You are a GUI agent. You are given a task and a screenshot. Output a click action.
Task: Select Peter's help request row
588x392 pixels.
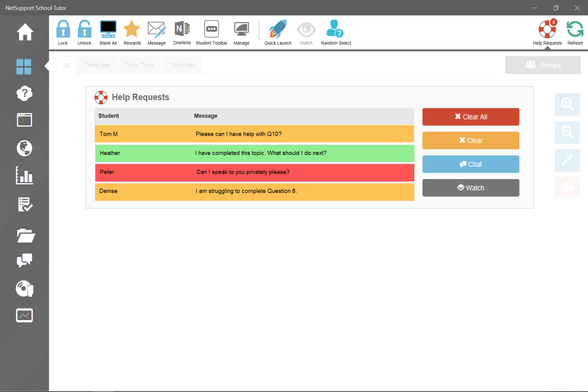click(x=254, y=172)
